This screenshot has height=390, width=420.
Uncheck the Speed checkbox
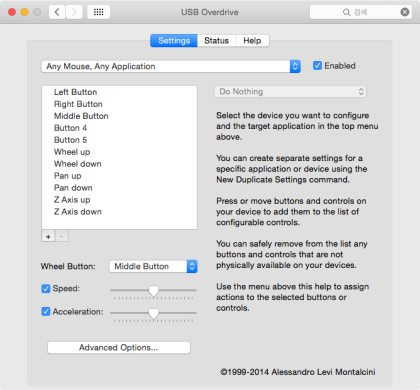(x=46, y=289)
